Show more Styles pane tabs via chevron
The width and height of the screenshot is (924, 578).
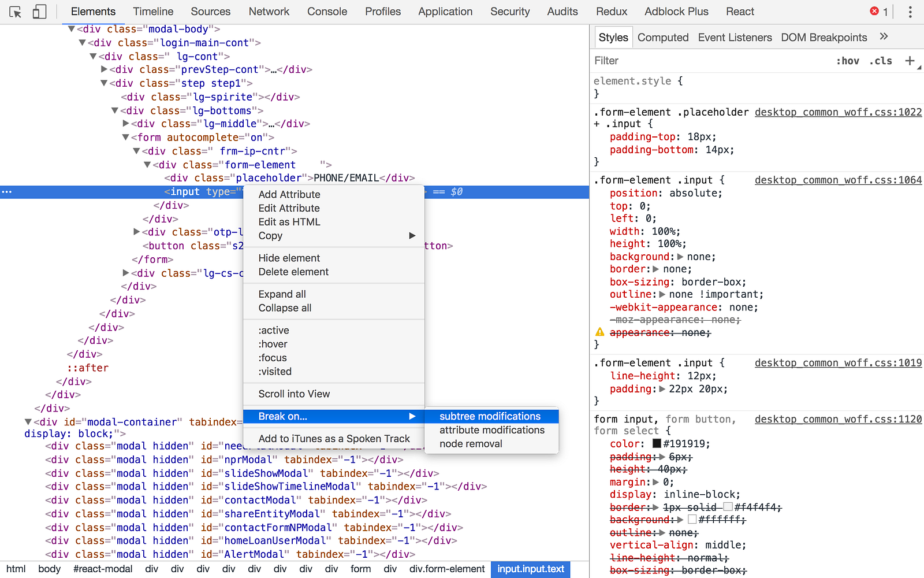click(x=884, y=37)
